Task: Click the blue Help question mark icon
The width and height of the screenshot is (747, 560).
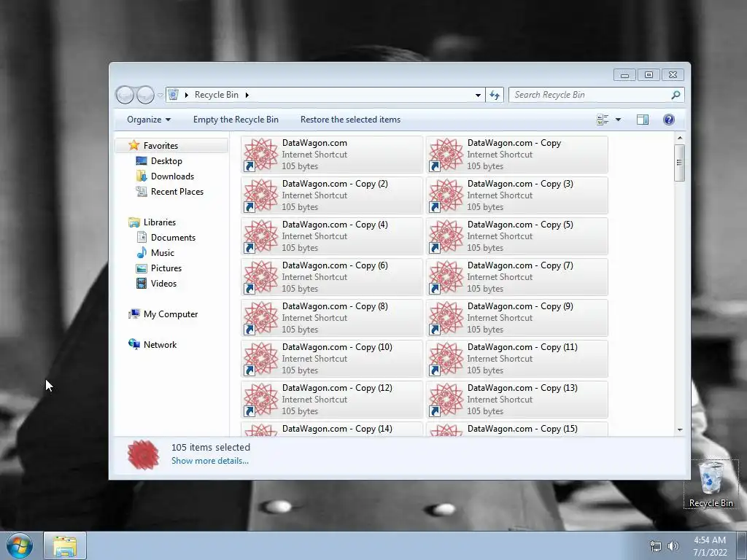Action: [x=669, y=120]
